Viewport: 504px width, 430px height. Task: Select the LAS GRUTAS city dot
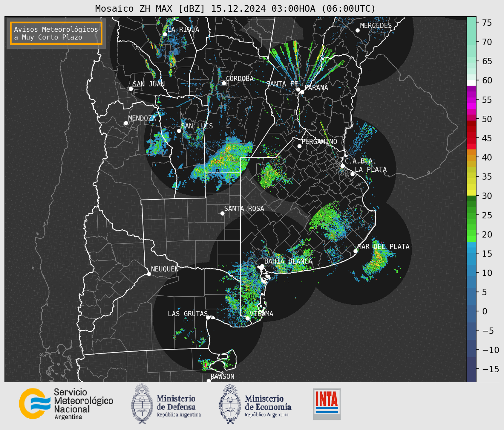208,317
